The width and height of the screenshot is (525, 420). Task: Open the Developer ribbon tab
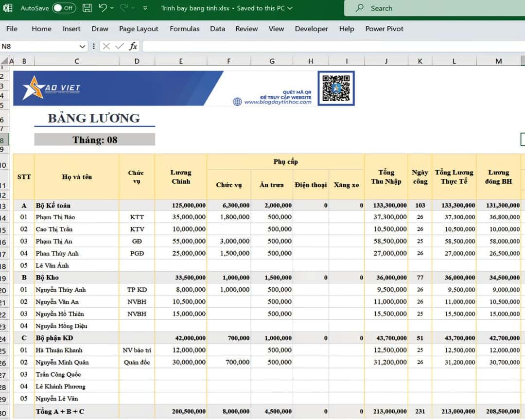point(311,29)
